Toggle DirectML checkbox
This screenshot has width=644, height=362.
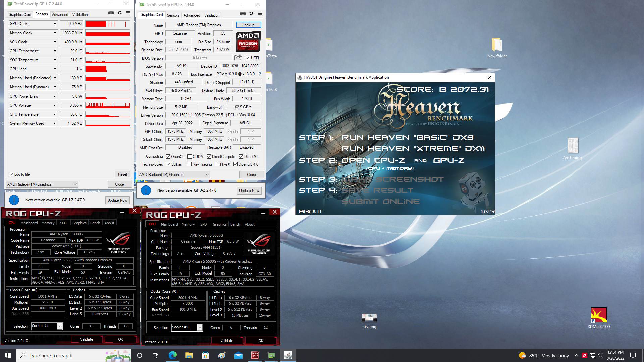241,157
